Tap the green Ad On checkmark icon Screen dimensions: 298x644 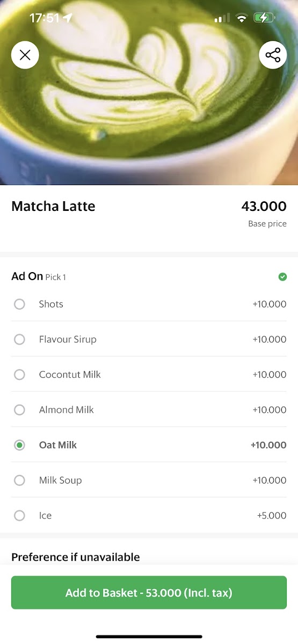pyautogui.click(x=282, y=277)
